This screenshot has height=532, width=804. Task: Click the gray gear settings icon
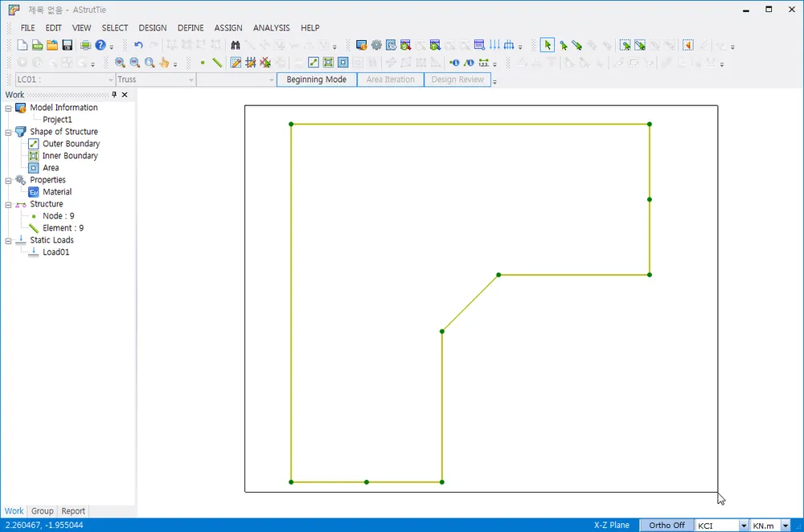tap(376, 46)
